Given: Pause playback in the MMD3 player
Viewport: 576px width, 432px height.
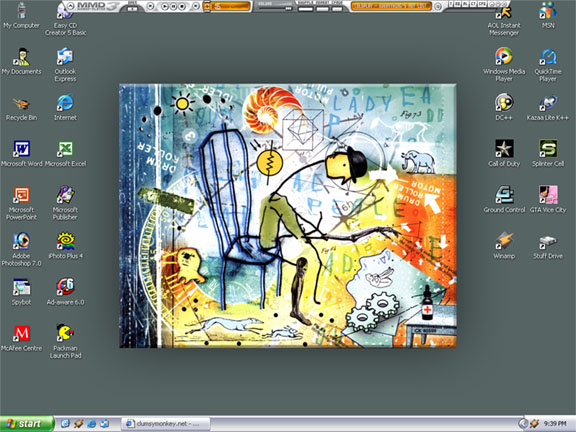Looking at the screenshot, I should tap(173, 6).
